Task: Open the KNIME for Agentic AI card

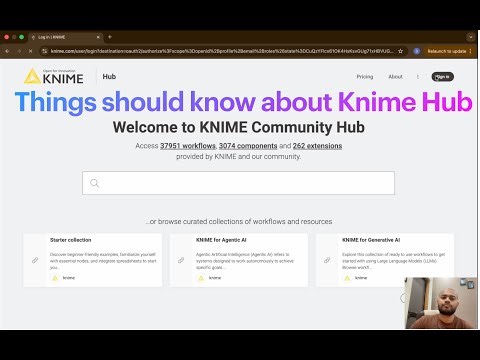Action: 239,260
